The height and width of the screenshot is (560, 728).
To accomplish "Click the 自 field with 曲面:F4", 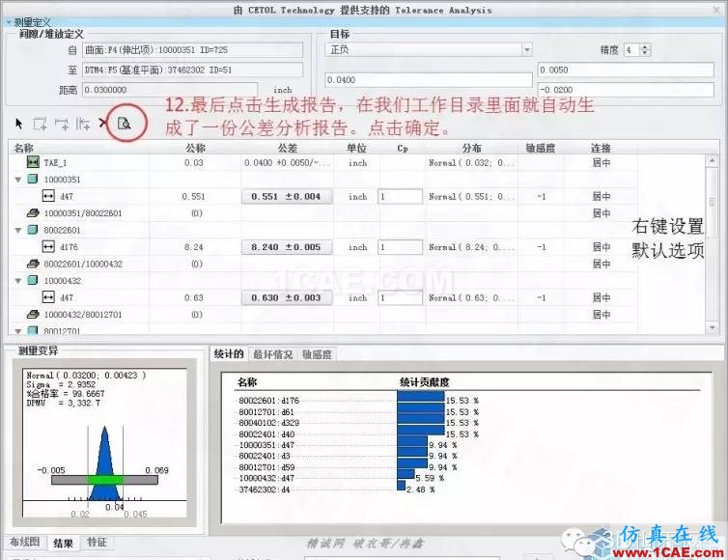I will click(x=193, y=49).
